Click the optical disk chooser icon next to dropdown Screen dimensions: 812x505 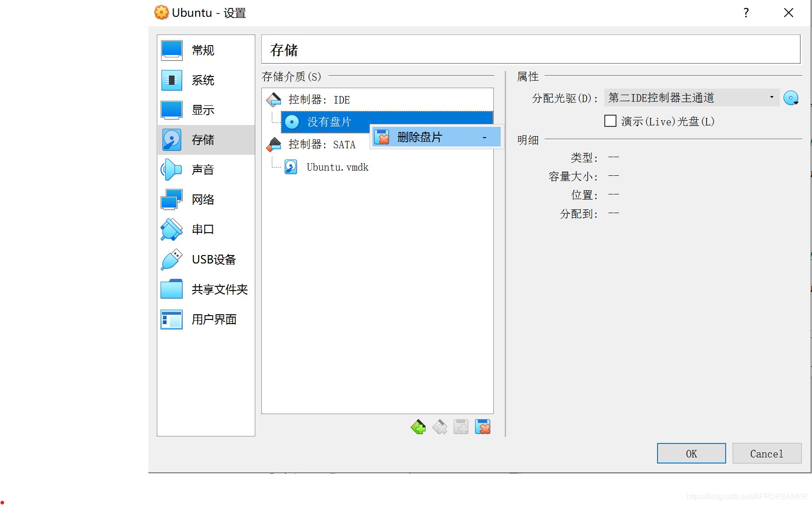pyautogui.click(x=791, y=98)
